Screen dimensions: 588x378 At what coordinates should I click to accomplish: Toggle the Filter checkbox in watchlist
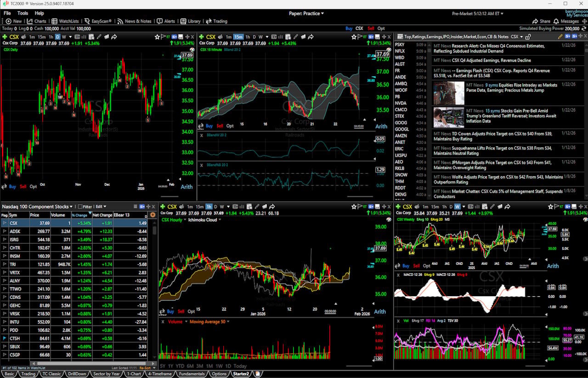click(80, 207)
